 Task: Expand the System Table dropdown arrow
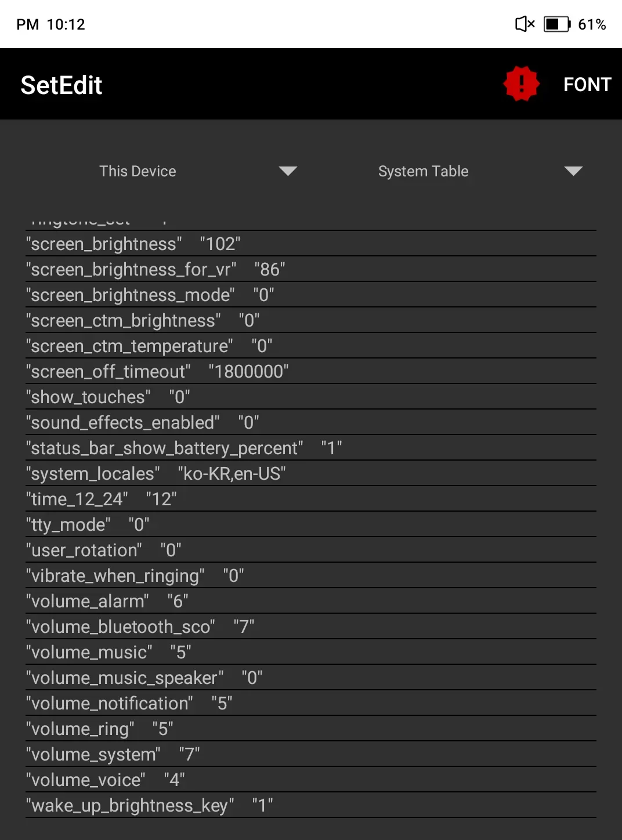pos(573,171)
